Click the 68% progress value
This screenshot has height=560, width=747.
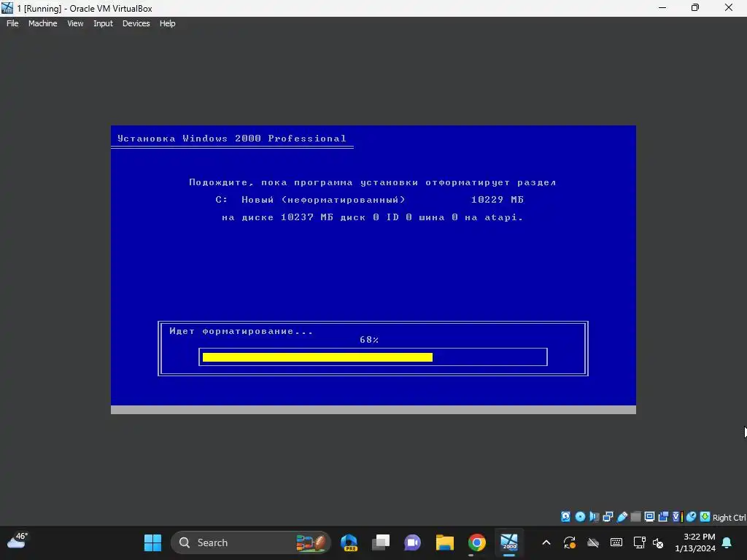click(x=369, y=340)
